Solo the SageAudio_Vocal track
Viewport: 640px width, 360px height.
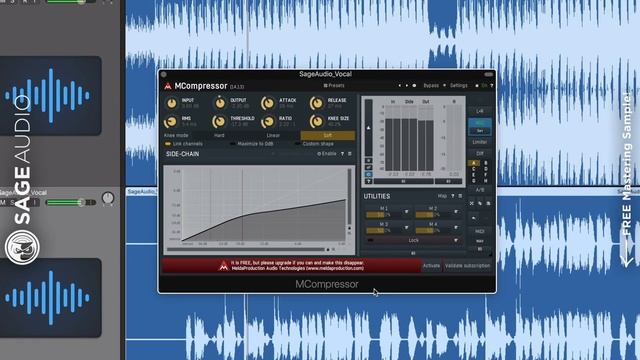[x=12, y=202]
